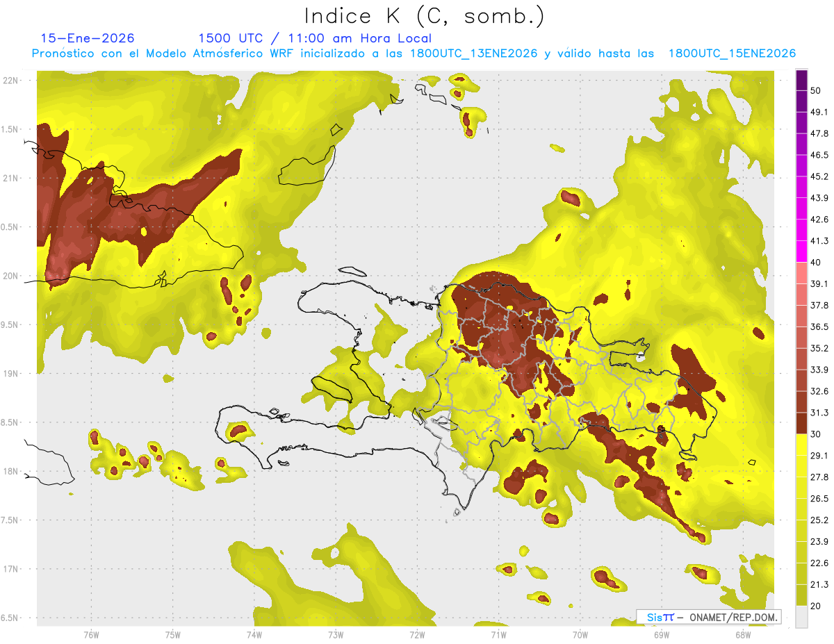Click the legend value '25.2'
The image size is (834, 644).
tap(819, 520)
